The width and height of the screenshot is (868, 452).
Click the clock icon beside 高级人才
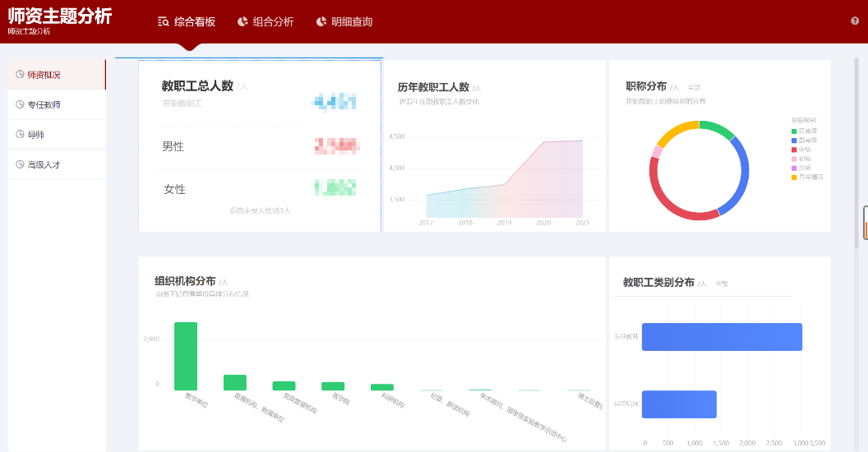20,164
